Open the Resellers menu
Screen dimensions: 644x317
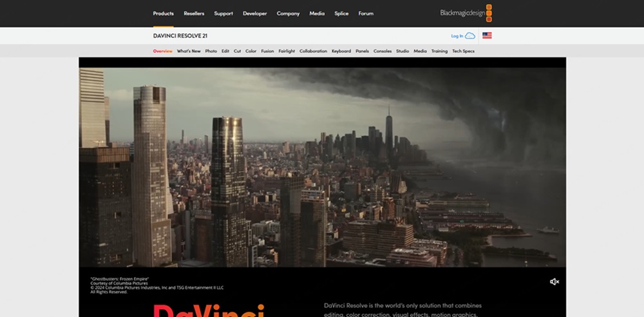194,14
